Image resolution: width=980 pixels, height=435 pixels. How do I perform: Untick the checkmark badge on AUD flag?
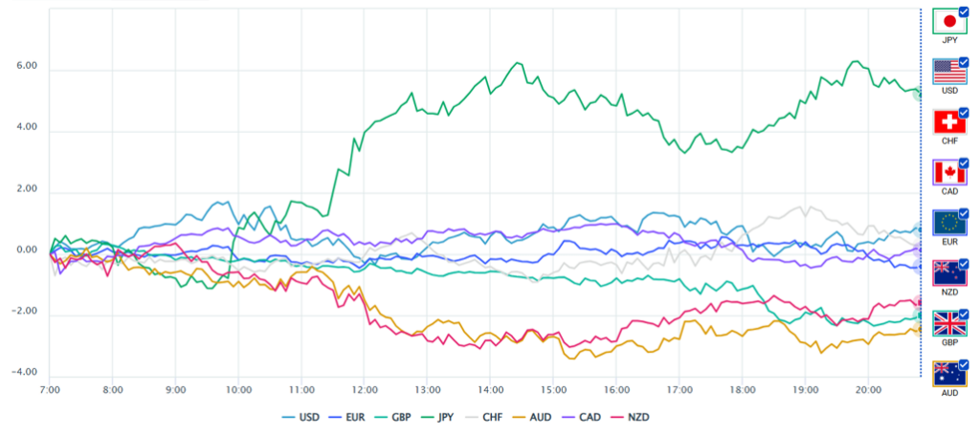click(x=963, y=364)
